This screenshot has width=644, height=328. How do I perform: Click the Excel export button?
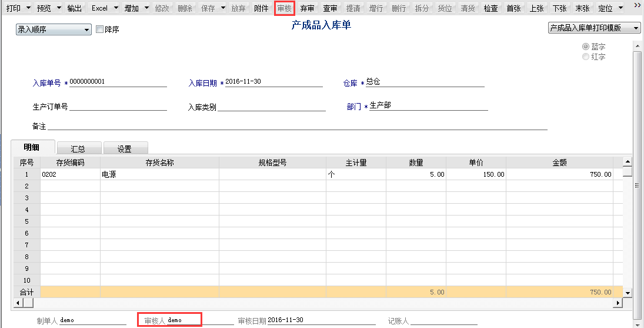click(99, 8)
